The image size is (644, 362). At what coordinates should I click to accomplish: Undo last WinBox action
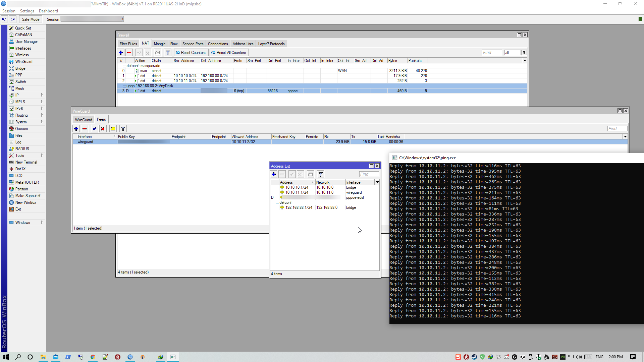click(4, 19)
